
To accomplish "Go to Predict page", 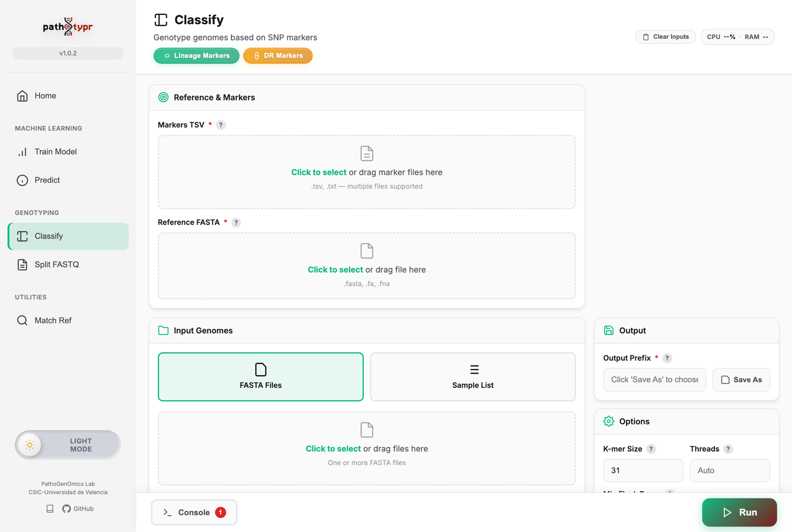I will [x=68, y=180].
